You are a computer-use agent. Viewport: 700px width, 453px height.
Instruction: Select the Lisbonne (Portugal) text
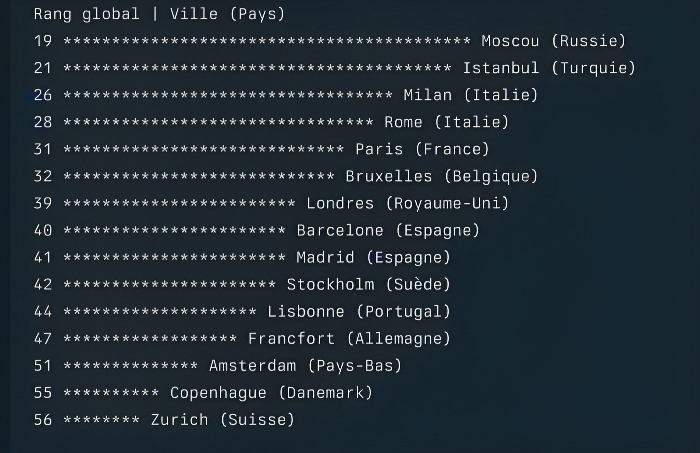point(359,311)
